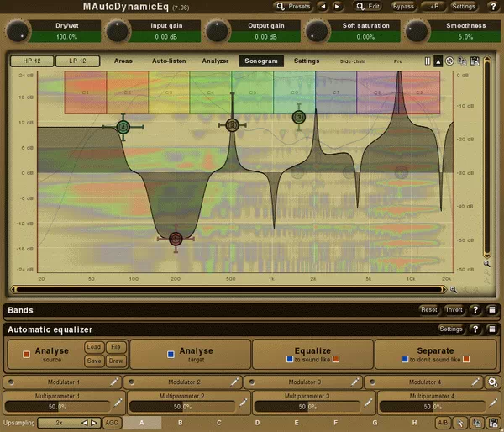
Task: Switch to the Analyzer tab
Action: [x=215, y=61]
